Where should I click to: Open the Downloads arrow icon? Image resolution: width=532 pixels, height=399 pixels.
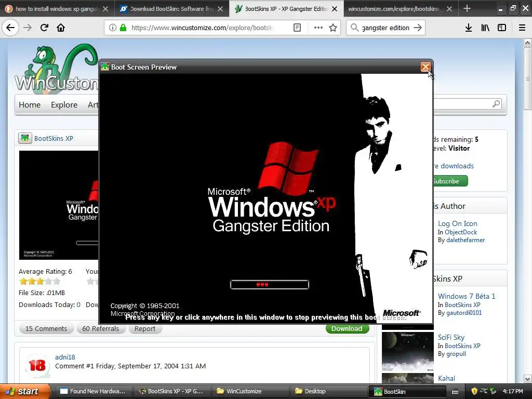469,28
